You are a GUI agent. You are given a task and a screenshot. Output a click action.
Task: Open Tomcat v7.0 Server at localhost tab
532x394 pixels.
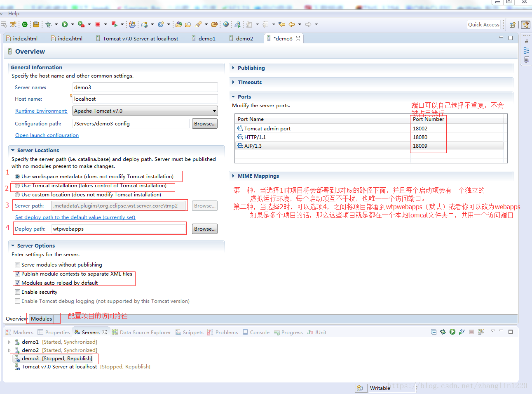click(x=137, y=38)
